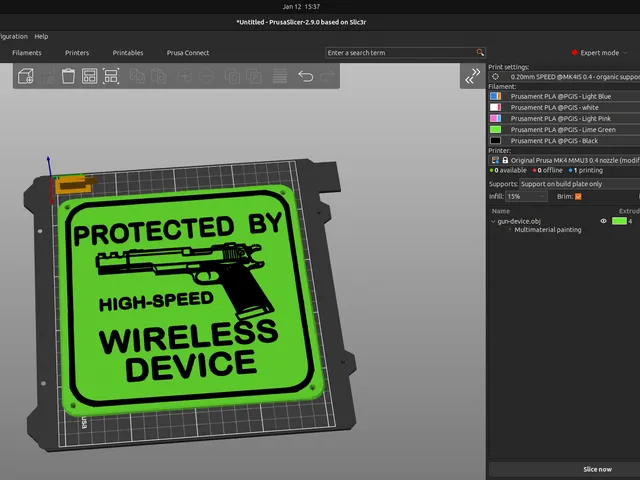Click the Delete all toolbar icon
640x480 pixels.
[89, 76]
